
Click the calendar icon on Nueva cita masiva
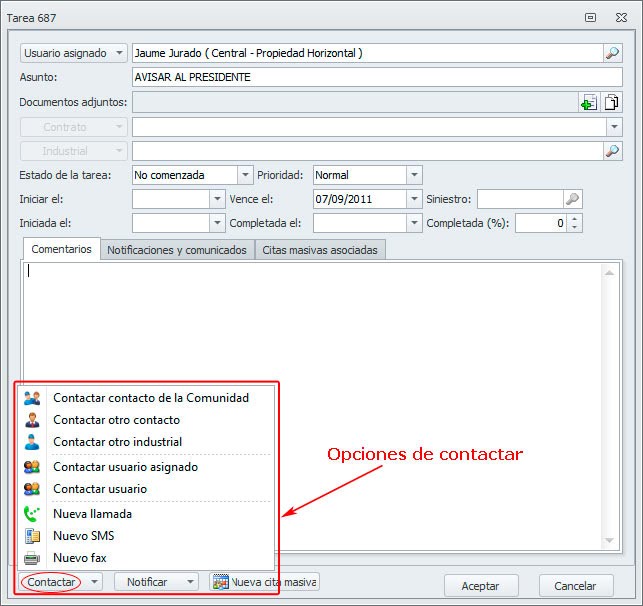(221, 582)
